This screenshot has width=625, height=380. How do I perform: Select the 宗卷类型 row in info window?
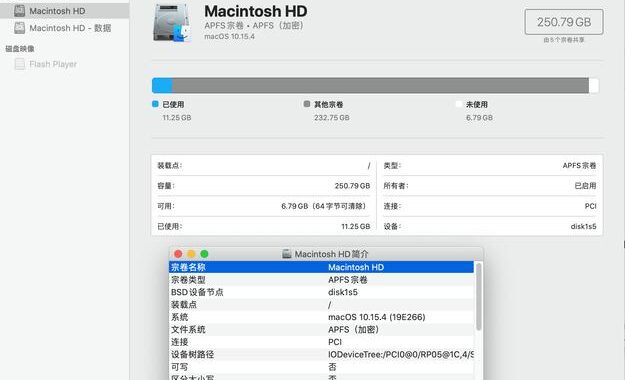pos(321,280)
